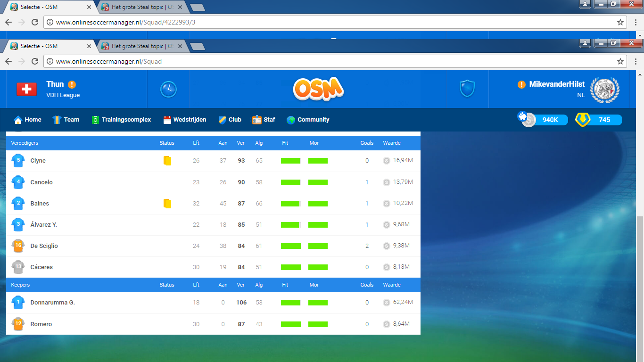
Task: Click the Thun club name
Action: (x=55, y=84)
